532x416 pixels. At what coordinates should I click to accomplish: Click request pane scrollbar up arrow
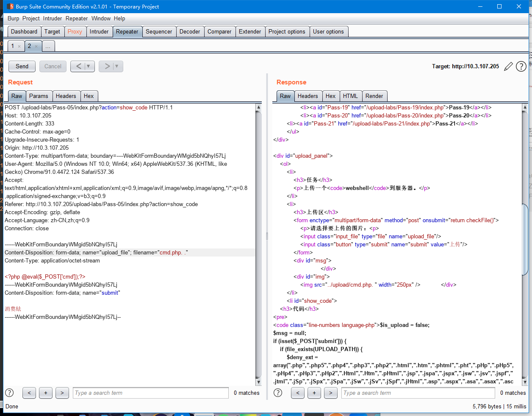[258, 107]
